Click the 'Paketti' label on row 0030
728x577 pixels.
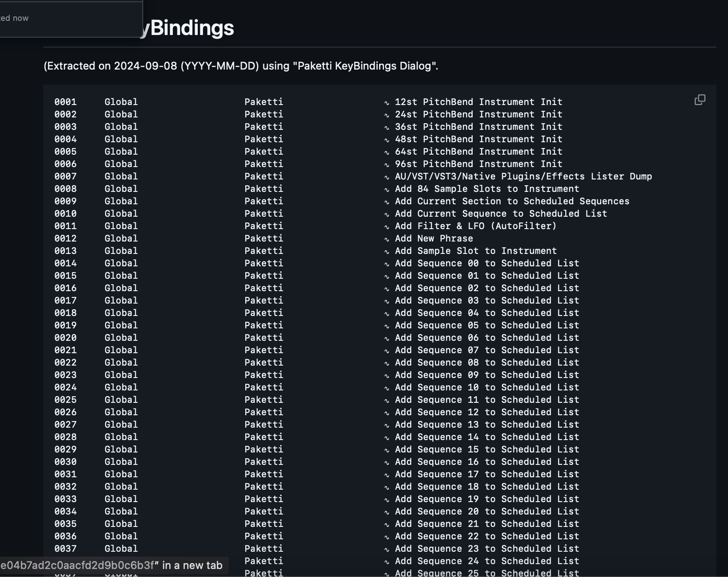[264, 462]
